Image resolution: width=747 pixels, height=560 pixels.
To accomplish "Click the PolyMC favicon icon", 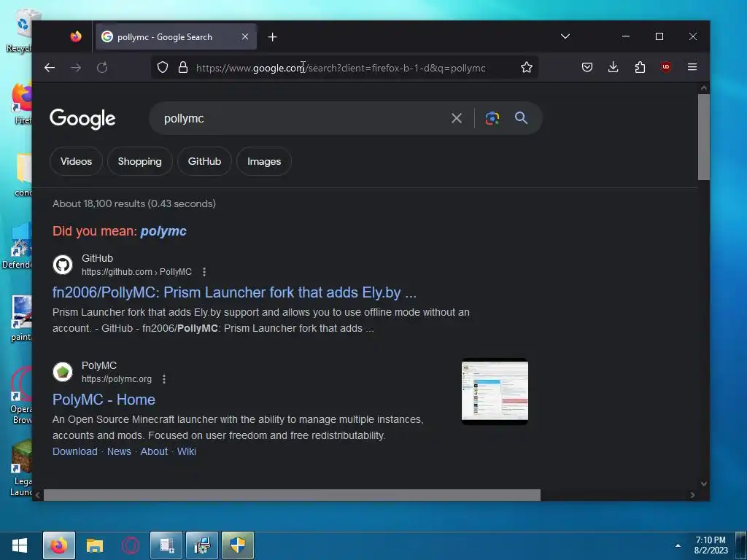I will (x=63, y=372).
